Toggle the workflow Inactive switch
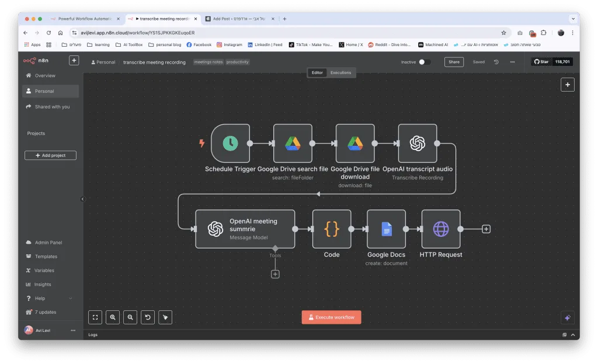The height and width of the screenshot is (364, 598). pyautogui.click(x=424, y=62)
